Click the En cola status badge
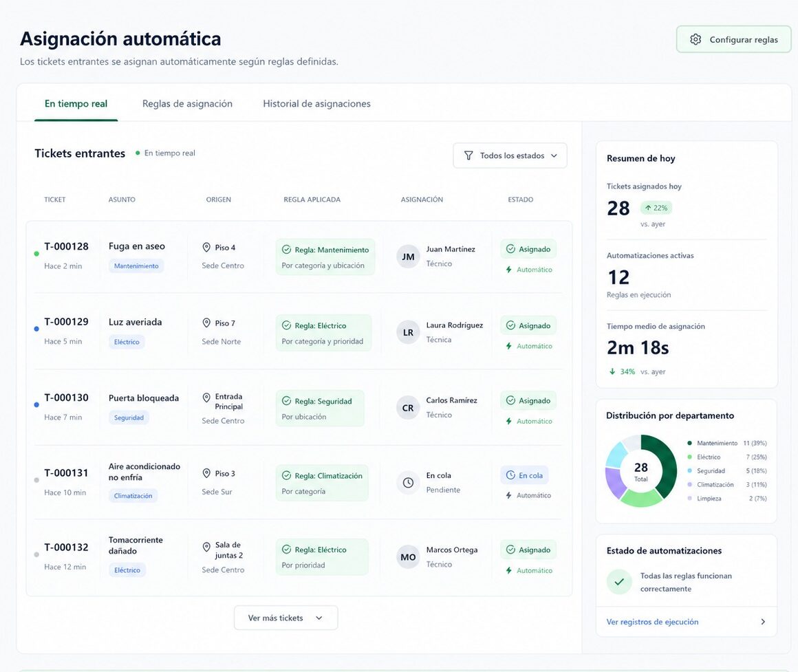798x672 pixels. point(524,475)
